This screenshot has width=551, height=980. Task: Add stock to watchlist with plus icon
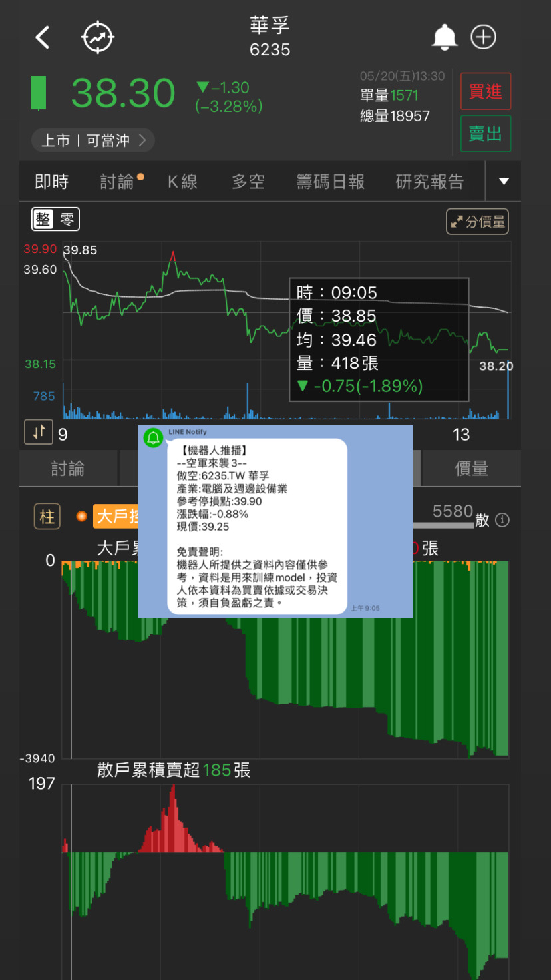484,37
